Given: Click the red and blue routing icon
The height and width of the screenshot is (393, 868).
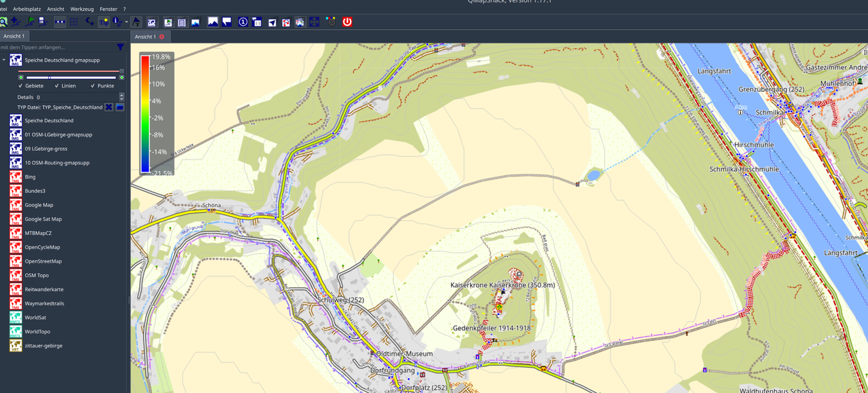Looking at the screenshot, I should click(x=286, y=22).
